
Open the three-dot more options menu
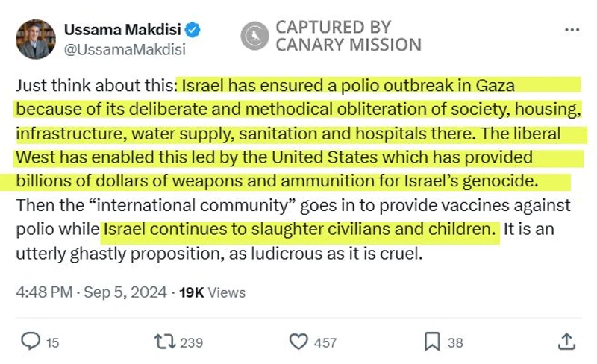click(572, 30)
